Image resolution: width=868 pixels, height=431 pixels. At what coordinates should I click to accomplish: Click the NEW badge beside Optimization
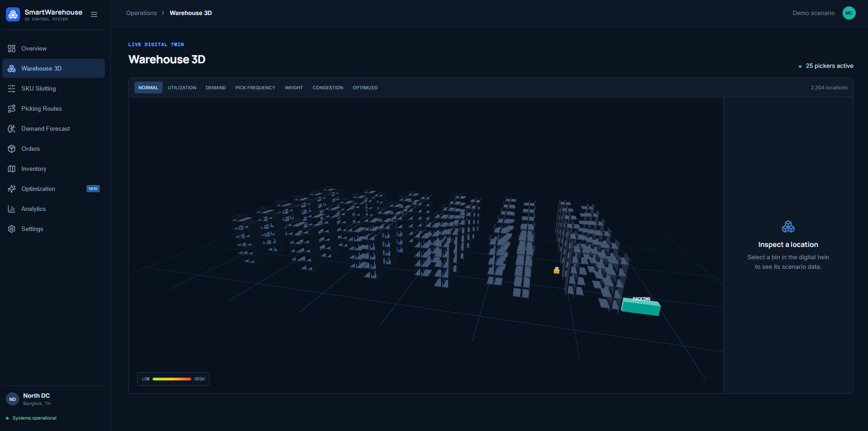click(93, 189)
